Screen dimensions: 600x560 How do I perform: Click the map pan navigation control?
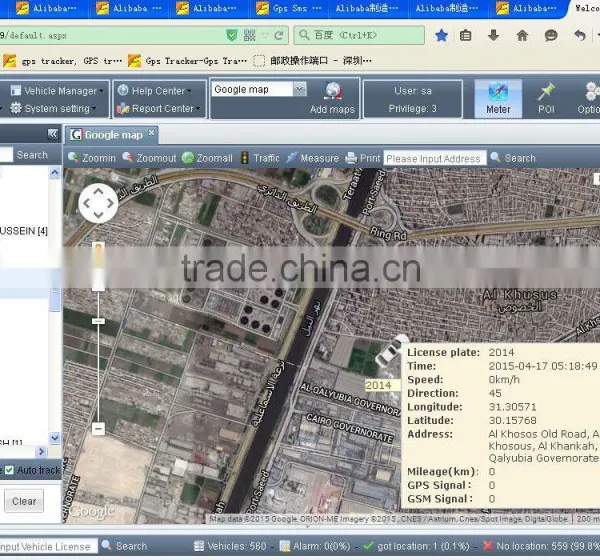tap(98, 203)
